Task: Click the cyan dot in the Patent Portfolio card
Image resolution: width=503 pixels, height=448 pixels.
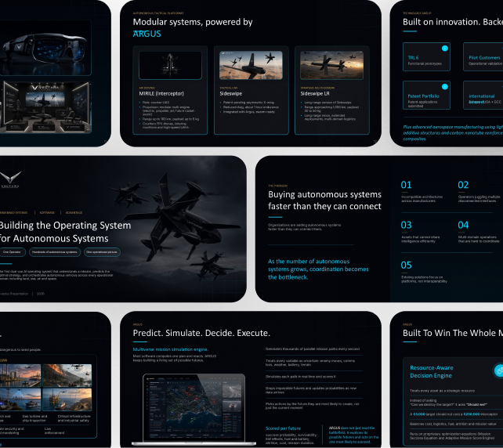Action: point(444,87)
